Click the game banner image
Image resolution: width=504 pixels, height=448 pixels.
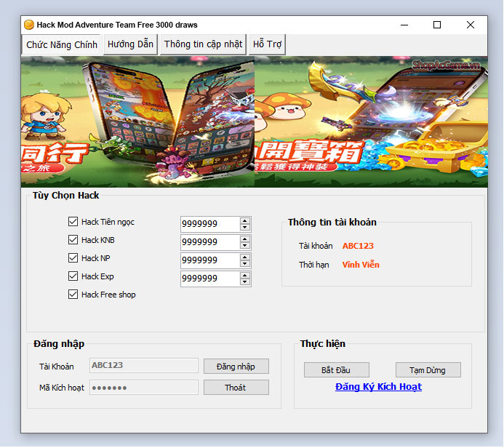[x=254, y=121]
